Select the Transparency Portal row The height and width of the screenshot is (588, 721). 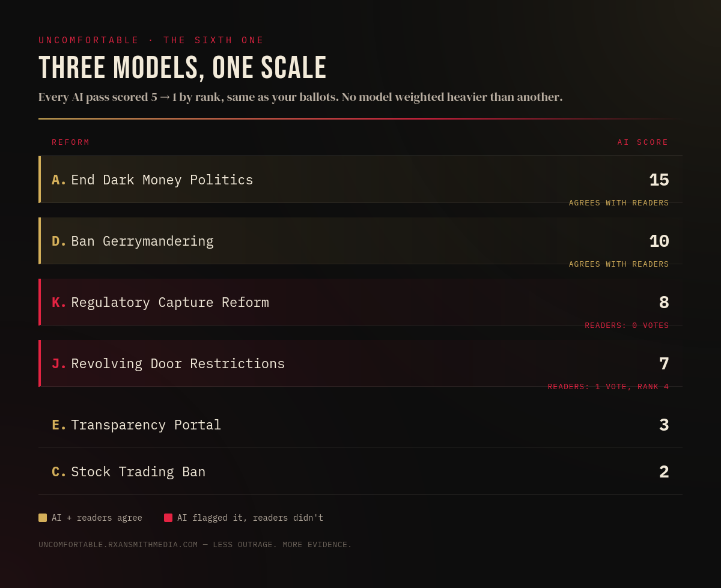tap(360, 425)
